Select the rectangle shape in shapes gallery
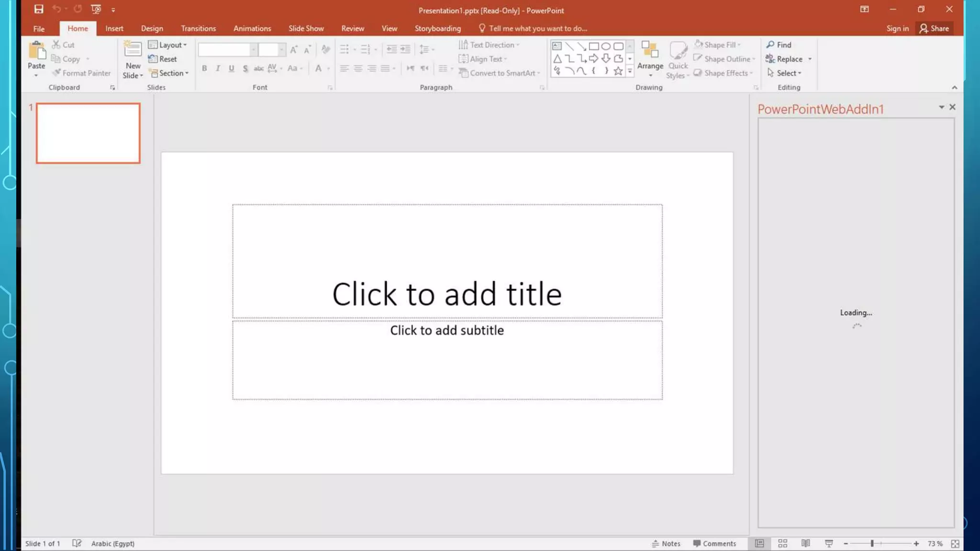Viewport: 980px width, 551px height. click(x=594, y=46)
